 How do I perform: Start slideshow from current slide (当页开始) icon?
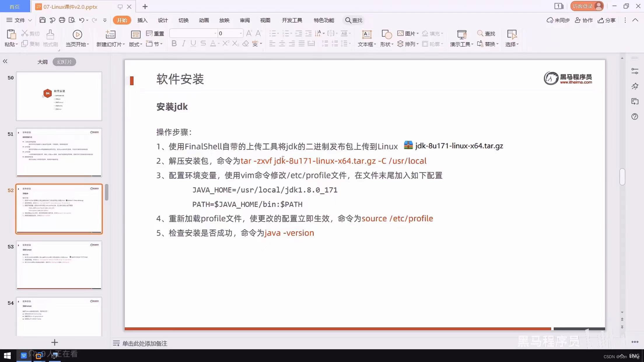point(77,34)
